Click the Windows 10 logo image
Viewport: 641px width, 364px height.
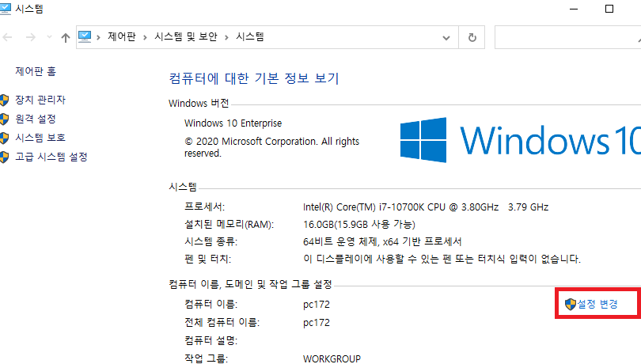click(x=520, y=140)
